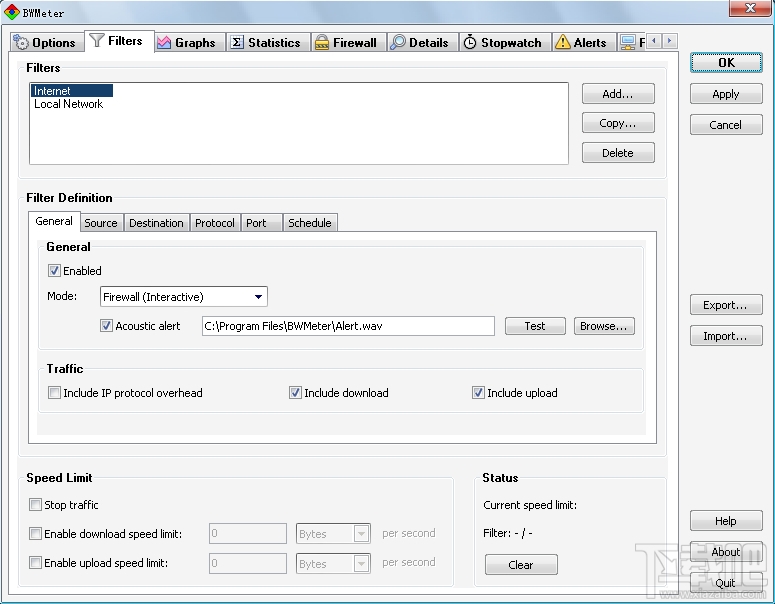The image size is (775, 604).
Task: Click the BWMeter title bar app icon
Action: (x=11, y=12)
